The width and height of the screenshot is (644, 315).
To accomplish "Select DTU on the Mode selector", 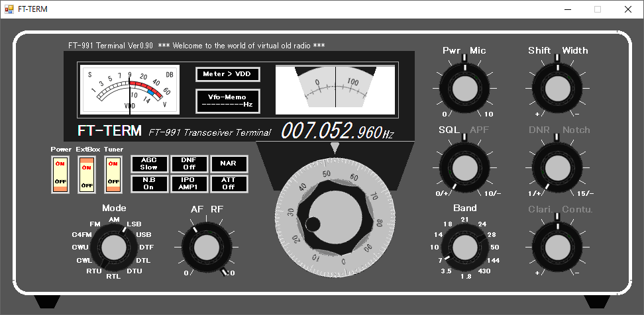I will (134, 271).
